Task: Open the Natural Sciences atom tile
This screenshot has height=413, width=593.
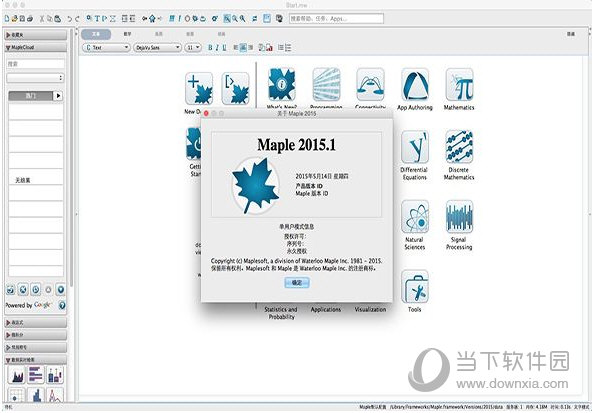Action: tap(415, 217)
